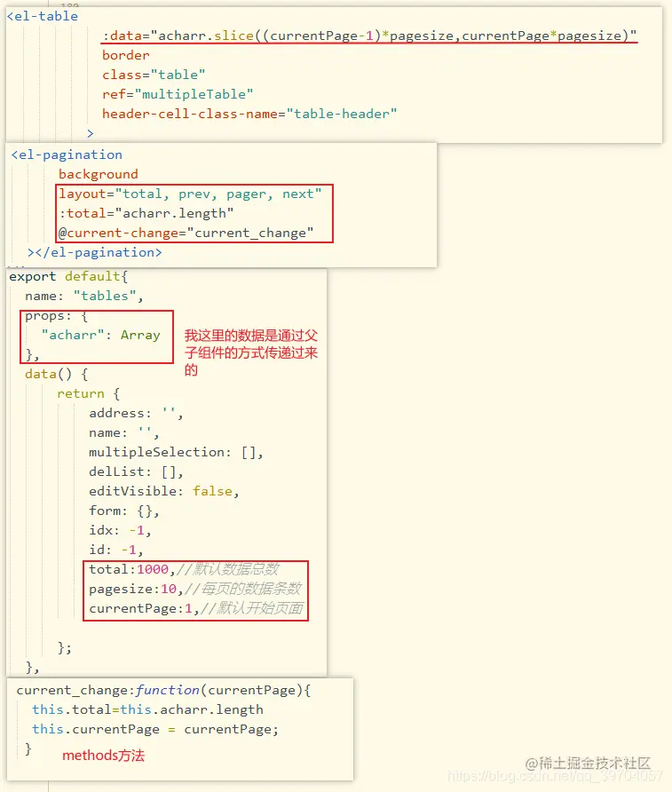The width and height of the screenshot is (672, 792).
Task: Click the layout="total, prev, pager, next" line
Action: click(x=190, y=194)
